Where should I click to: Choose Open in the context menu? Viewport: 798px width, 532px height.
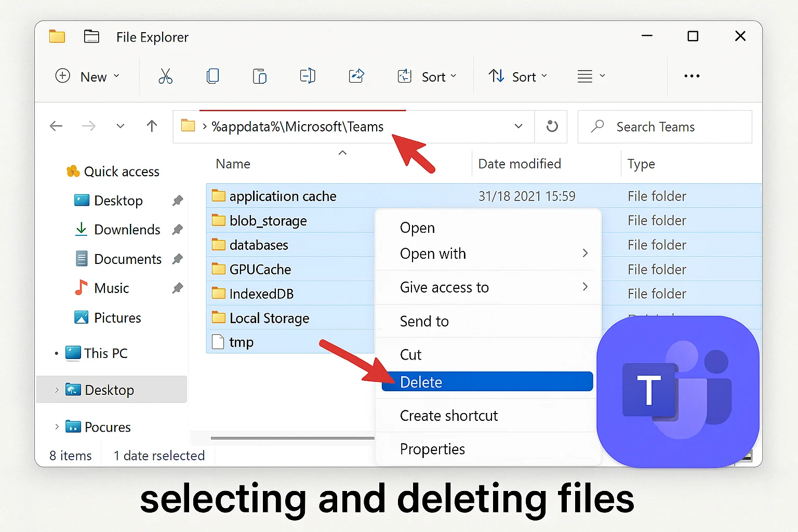(488, 228)
